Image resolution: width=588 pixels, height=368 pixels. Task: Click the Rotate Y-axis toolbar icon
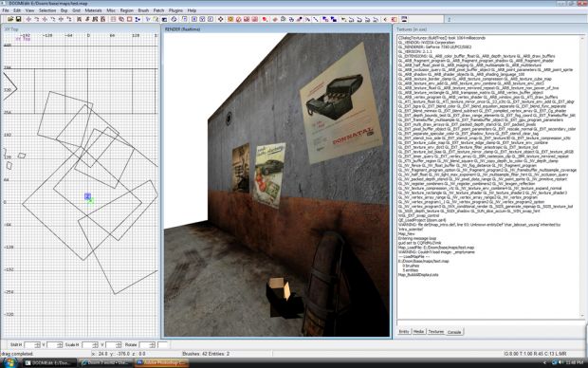pos(53,19)
